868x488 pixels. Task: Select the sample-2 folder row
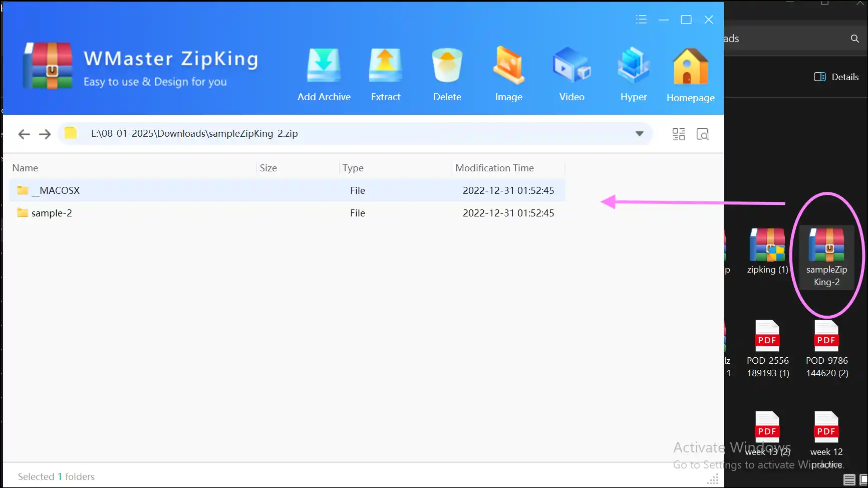pyautogui.click(x=287, y=213)
